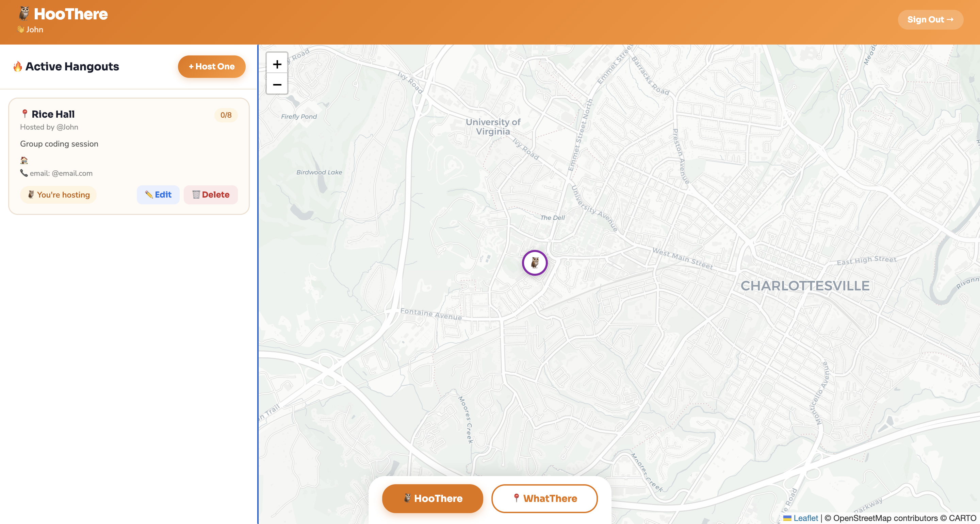Zoom out on the map
This screenshot has width=980, height=524.
coord(277,84)
